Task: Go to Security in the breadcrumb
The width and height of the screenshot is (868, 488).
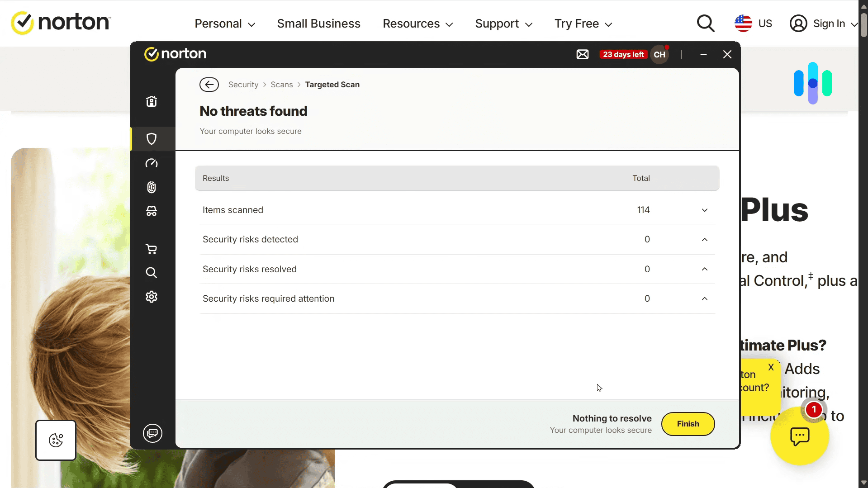Action: click(243, 85)
